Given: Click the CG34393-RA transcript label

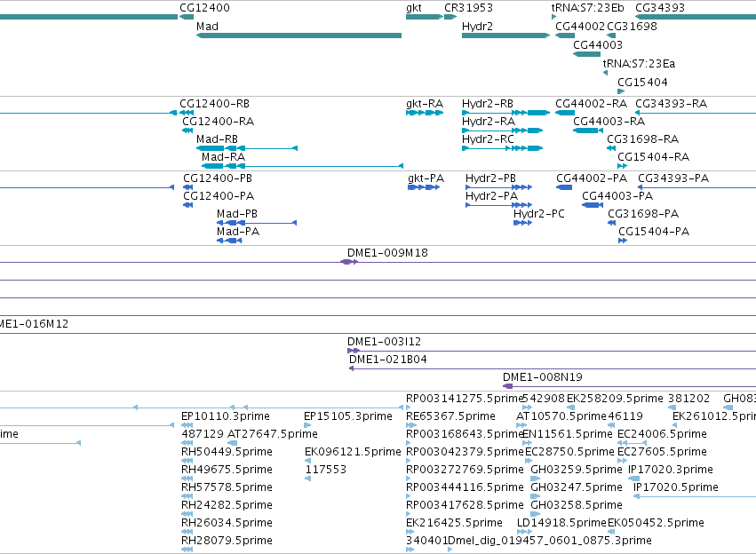Looking at the screenshot, I should click(671, 104).
